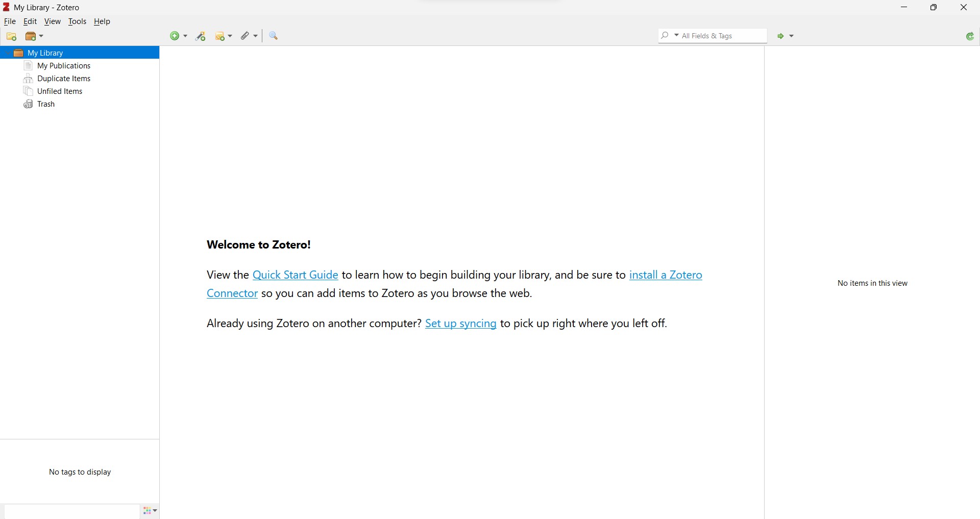The image size is (980, 519).
Task: Click the tag filter text field
Action: [x=71, y=511]
